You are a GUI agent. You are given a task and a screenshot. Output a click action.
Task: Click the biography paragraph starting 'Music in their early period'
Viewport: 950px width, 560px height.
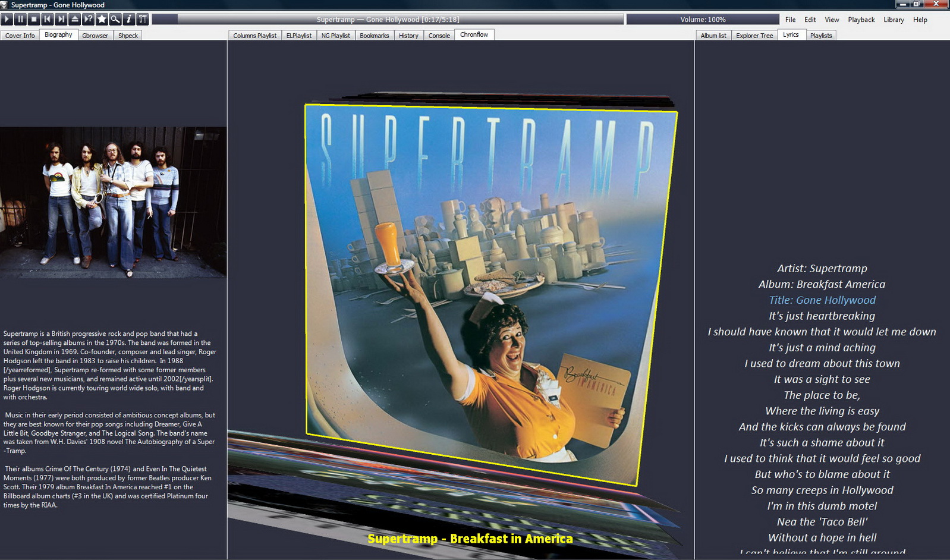[x=110, y=433]
